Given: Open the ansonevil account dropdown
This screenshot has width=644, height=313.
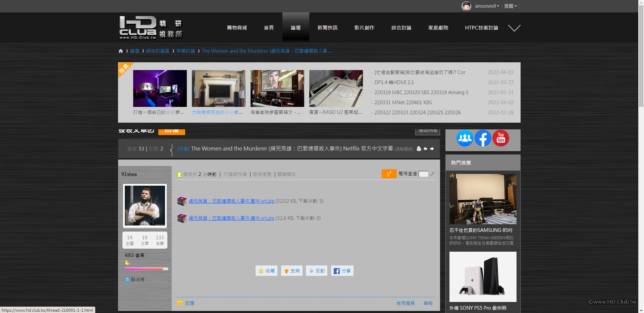Looking at the screenshot, I should 487,6.
